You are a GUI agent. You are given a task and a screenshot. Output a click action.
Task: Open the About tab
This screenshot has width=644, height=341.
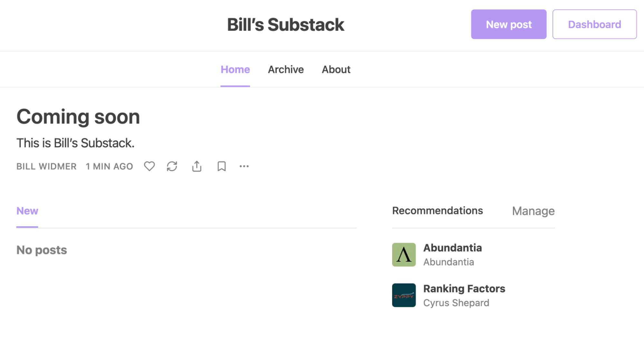(336, 69)
